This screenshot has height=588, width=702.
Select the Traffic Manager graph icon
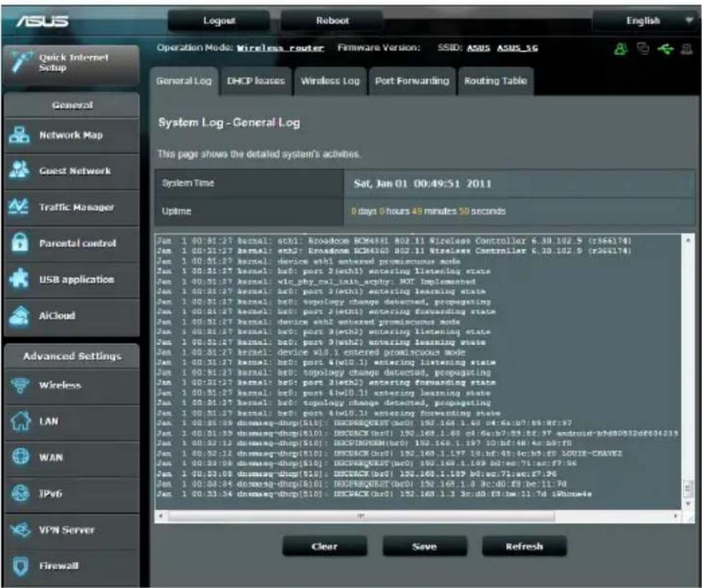19,207
